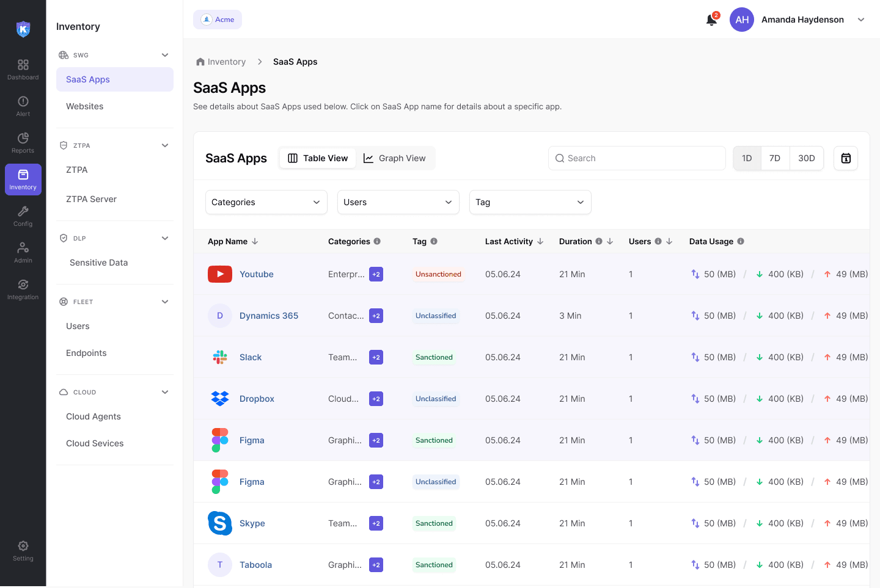Switch to Table View
This screenshot has height=588, width=880.
pyautogui.click(x=318, y=158)
